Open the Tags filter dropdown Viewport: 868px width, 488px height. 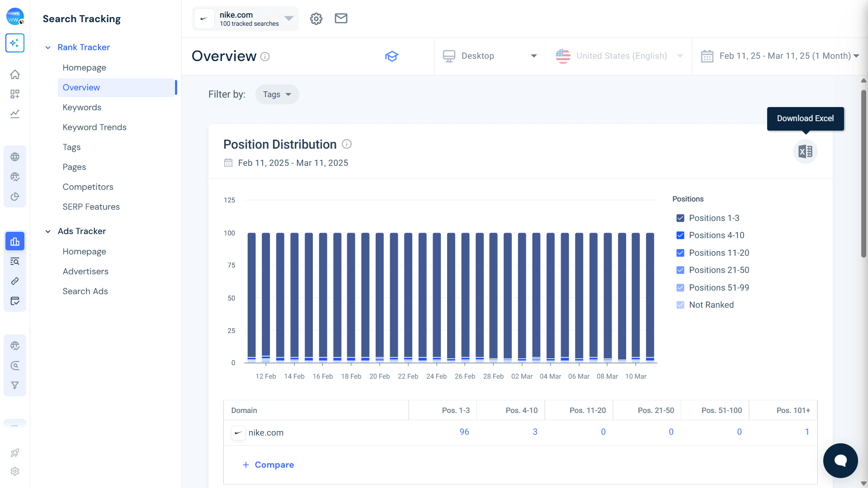click(277, 94)
